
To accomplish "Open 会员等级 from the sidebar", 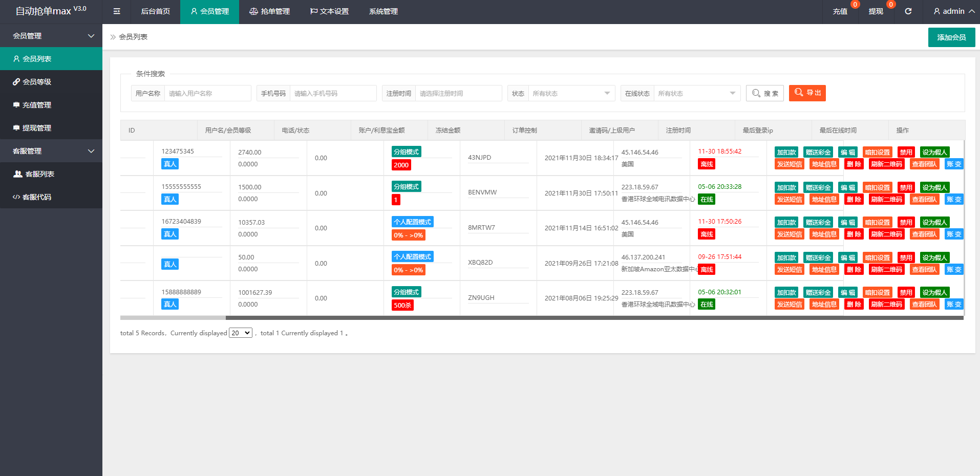I will pos(37,82).
